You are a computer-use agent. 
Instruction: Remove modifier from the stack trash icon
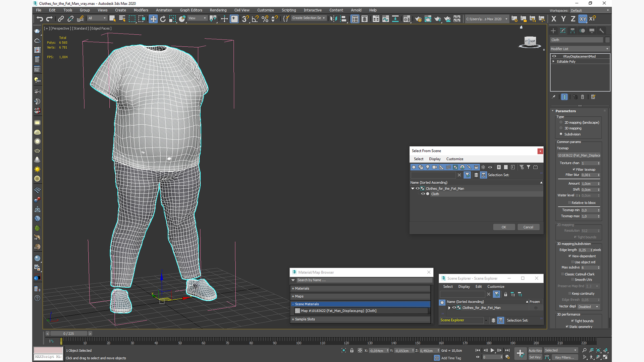click(x=583, y=97)
